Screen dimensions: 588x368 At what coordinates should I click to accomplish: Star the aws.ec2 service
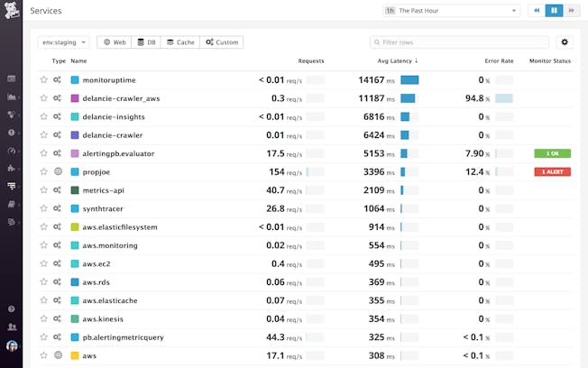[x=44, y=263]
